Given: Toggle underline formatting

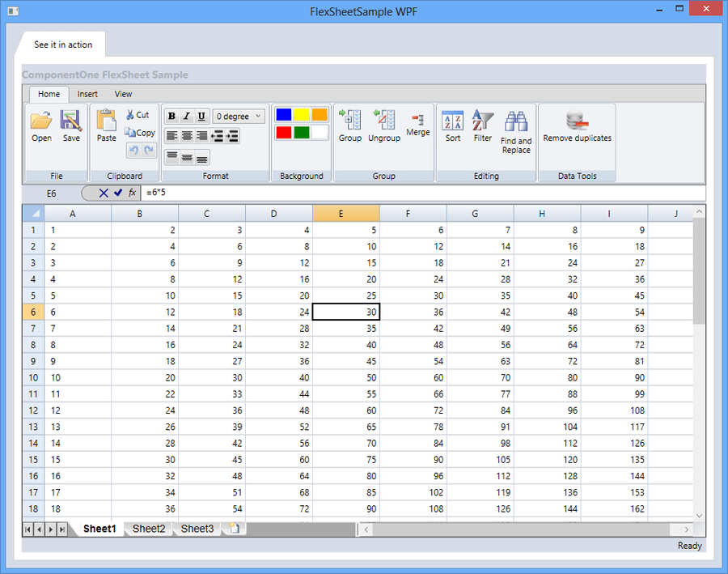Looking at the screenshot, I should click(201, 115).
